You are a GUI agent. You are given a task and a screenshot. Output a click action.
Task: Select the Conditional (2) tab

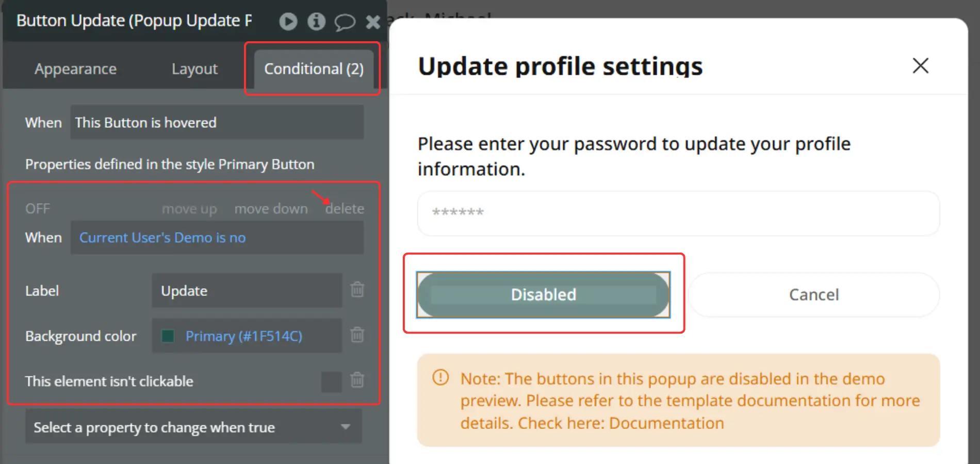tap(314, 69)
